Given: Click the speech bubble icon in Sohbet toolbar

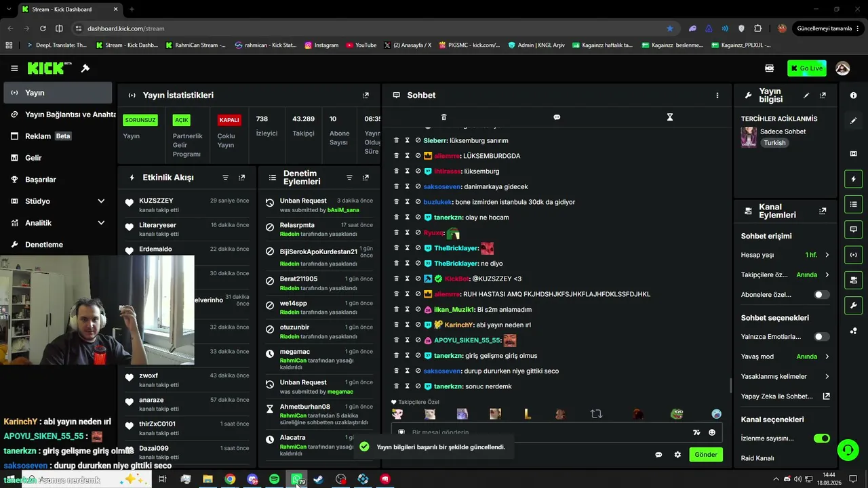Looking at the screenshot, I should click(x=557, y=117).
